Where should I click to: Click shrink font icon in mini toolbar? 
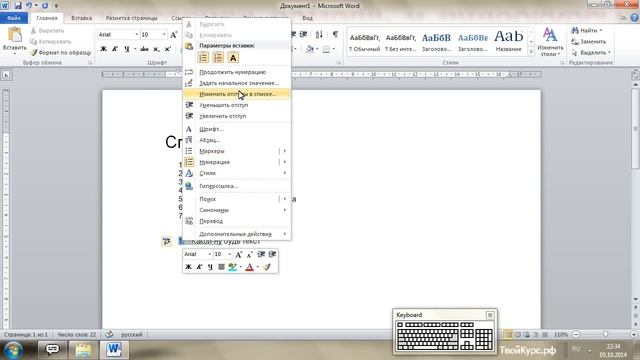pyautogui.click(x=250, y=255)
